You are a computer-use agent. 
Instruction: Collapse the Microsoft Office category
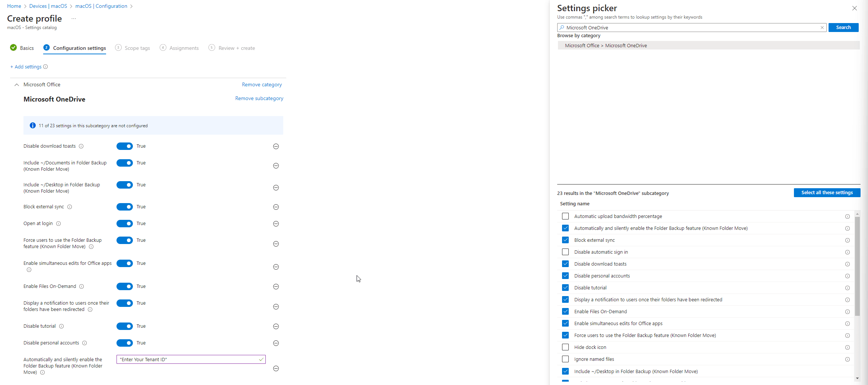17,85
